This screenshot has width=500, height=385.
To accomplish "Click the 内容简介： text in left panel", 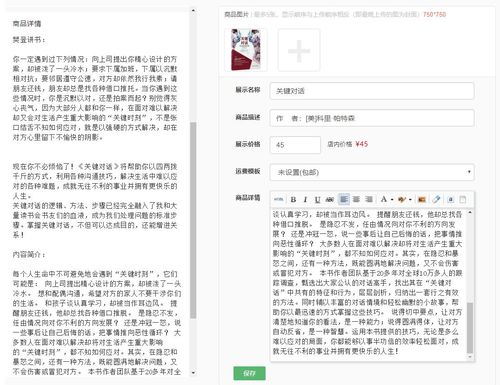I will click(x=29, y=255).
